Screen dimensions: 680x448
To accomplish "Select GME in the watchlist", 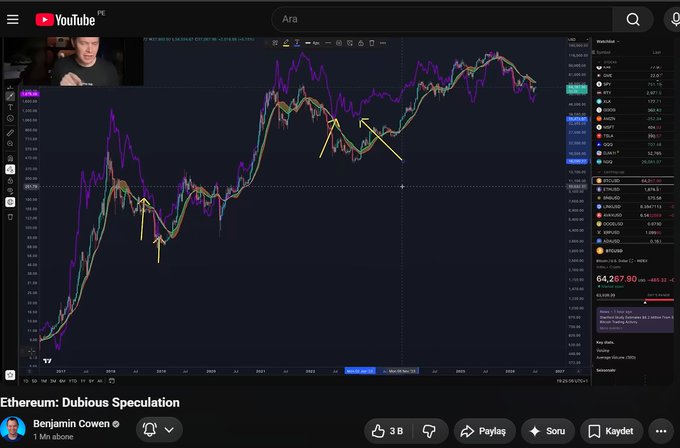I will [633, 75].
